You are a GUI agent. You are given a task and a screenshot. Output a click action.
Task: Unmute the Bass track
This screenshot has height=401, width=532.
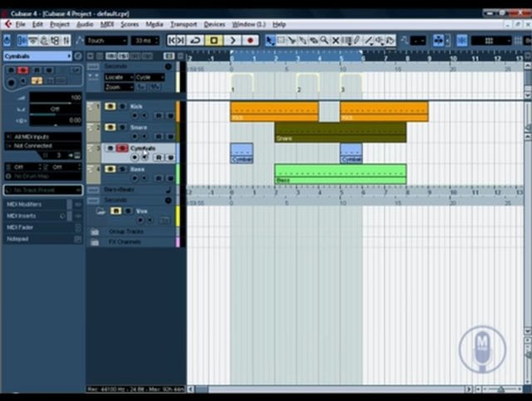coord(110,169)
